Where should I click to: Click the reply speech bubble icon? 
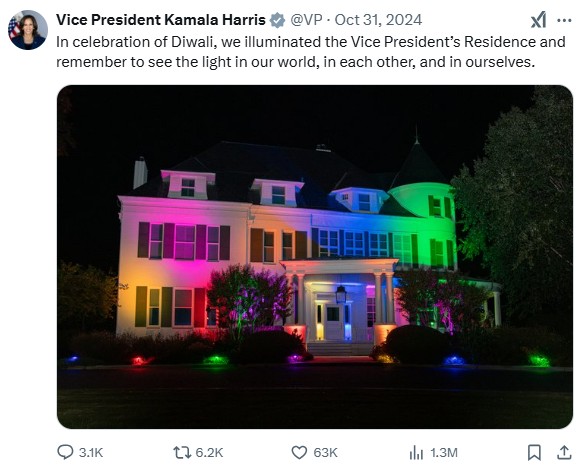click(65, 452)
